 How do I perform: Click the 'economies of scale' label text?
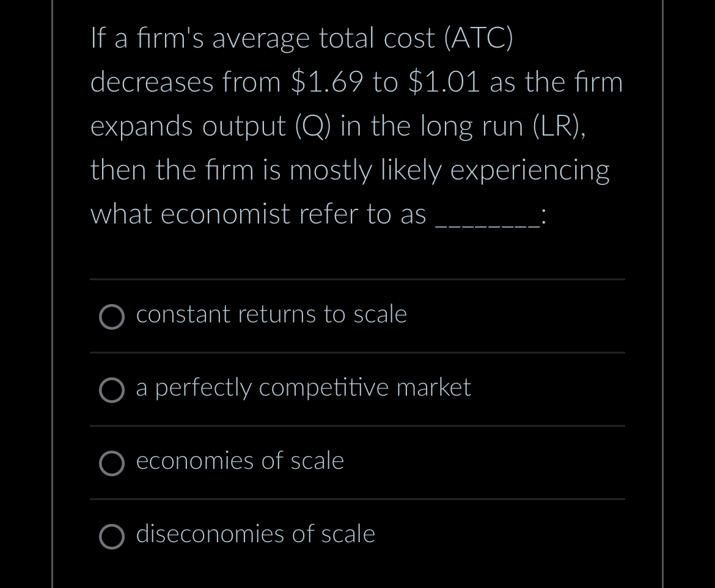(240, 461)
